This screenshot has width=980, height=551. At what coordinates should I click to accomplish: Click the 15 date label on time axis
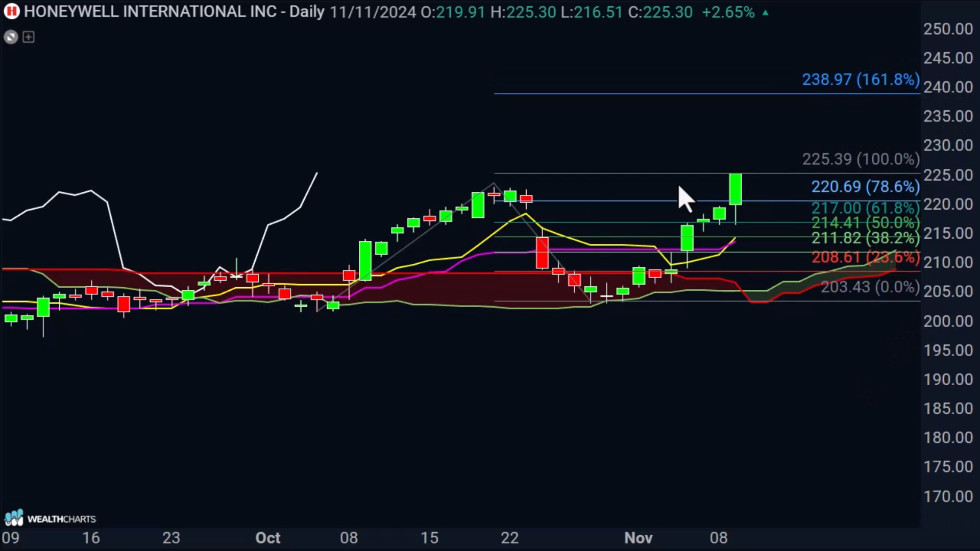point(429,538)
